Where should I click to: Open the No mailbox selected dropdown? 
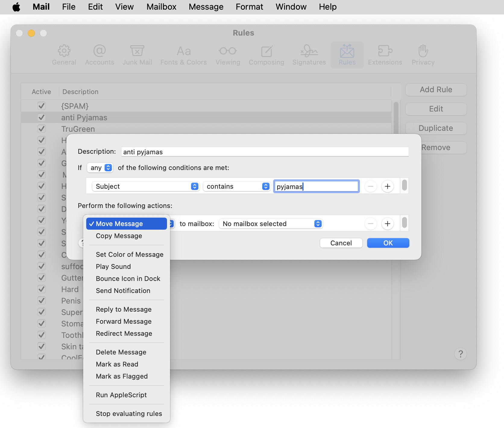[x=271, y=224]
